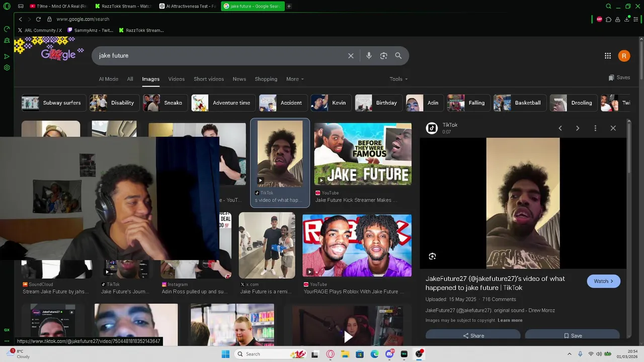The image size is (644, 362).
Task: Submit search with the magnifier icon
Action: 398,56
